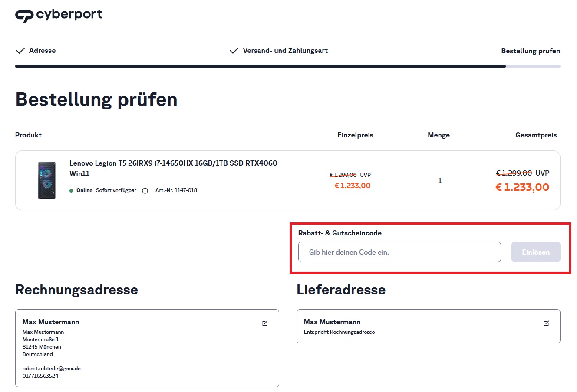Select the email robert.robterle@gmx.de
Screen dimensions: 577x392
pos(52,369)
